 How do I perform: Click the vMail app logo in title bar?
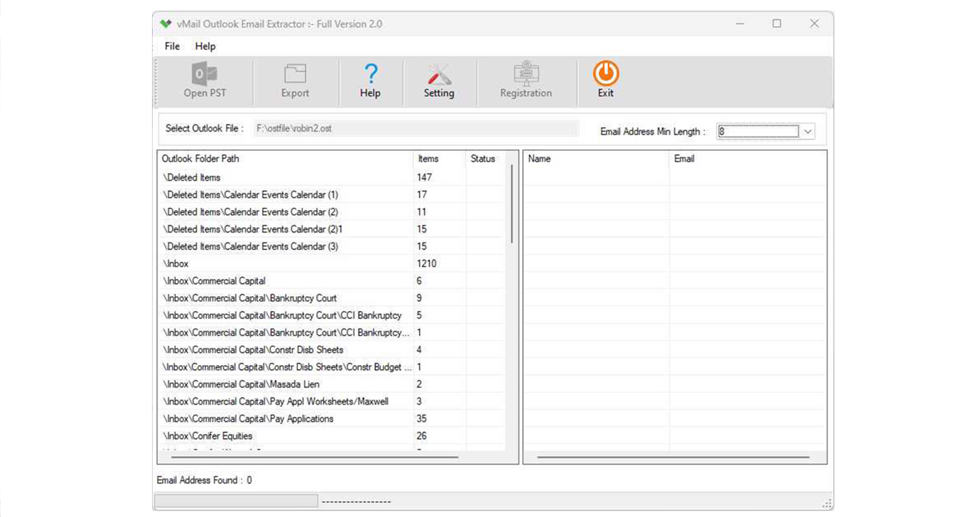(165, 24)
